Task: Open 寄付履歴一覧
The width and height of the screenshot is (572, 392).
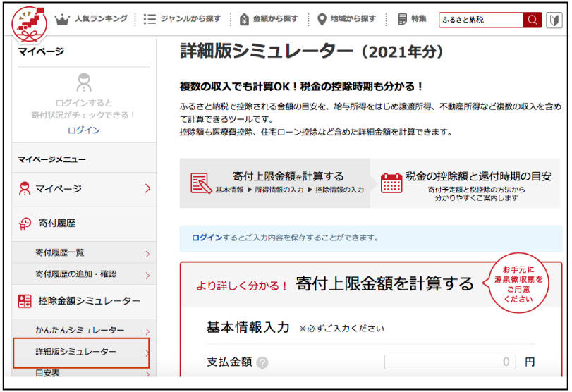Action: click(84, 252)
